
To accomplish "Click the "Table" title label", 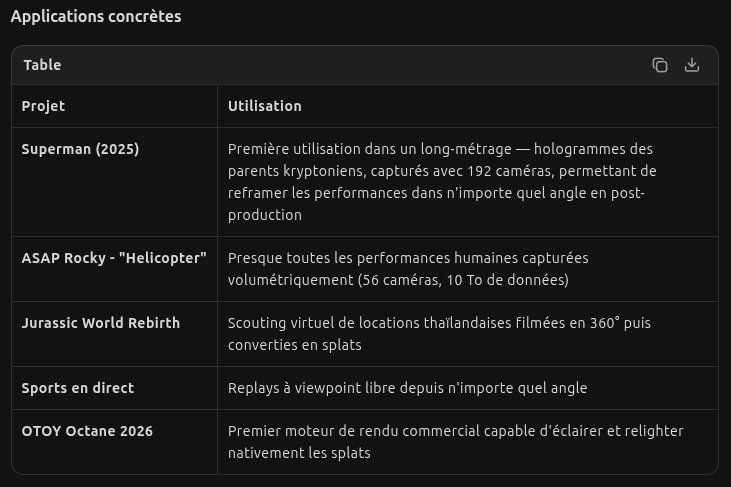I will click(42, 65).
